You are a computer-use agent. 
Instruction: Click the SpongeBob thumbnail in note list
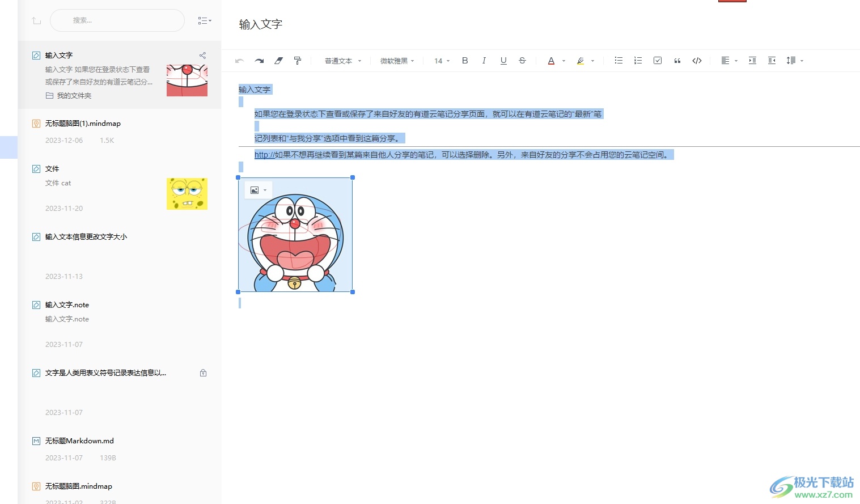187,194
